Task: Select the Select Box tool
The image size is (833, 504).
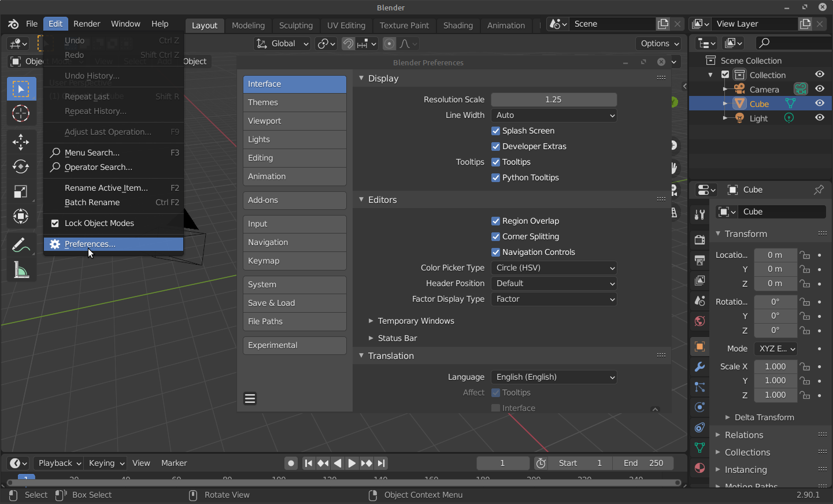Action: coord(21,89)
